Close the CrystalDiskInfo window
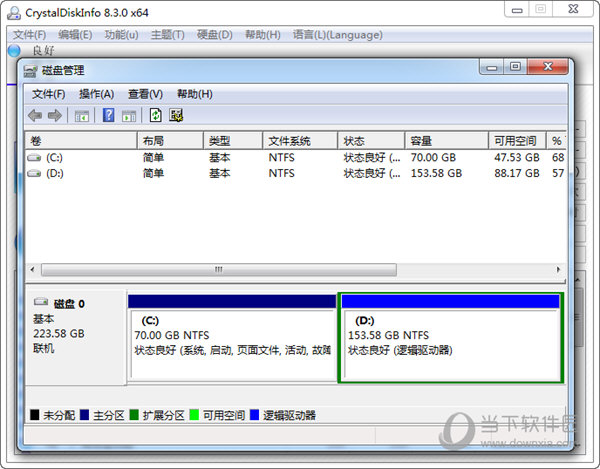Screen dimensions: 600x469 point(573,10)
